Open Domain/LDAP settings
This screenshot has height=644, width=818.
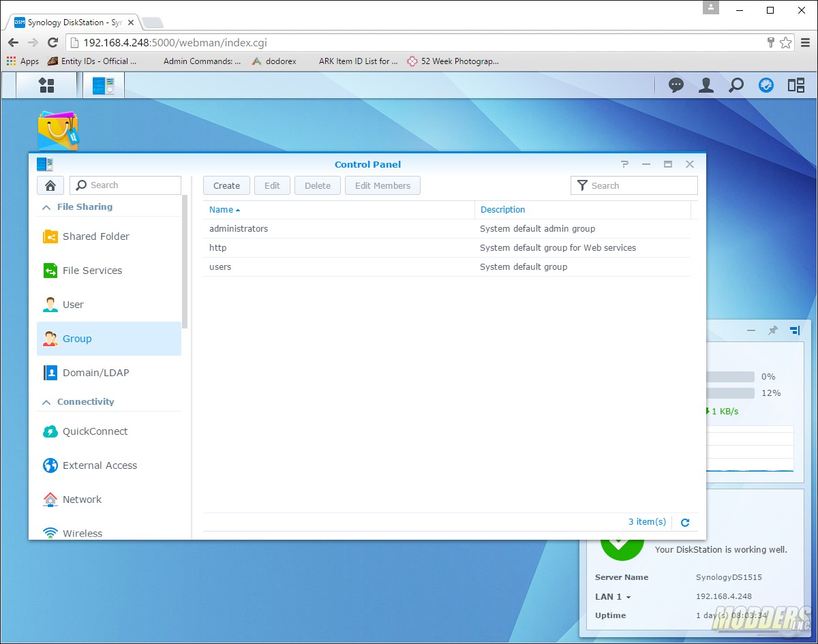pos(109,373)
